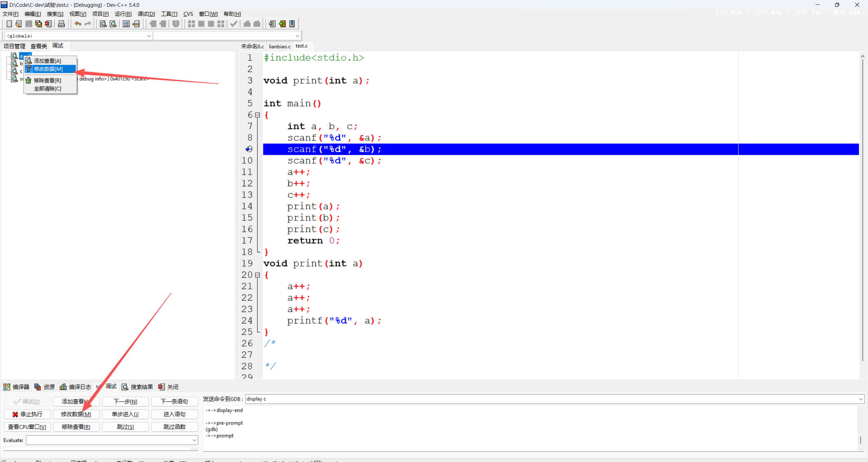
Task: Click the green plus toolbar icon
Action: [x=282, y=24]
